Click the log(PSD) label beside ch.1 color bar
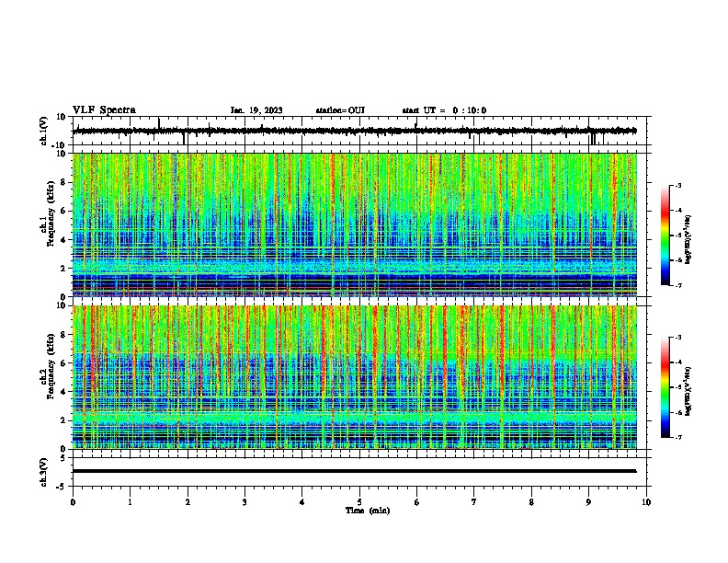The image size is (728, 563). 688,240
